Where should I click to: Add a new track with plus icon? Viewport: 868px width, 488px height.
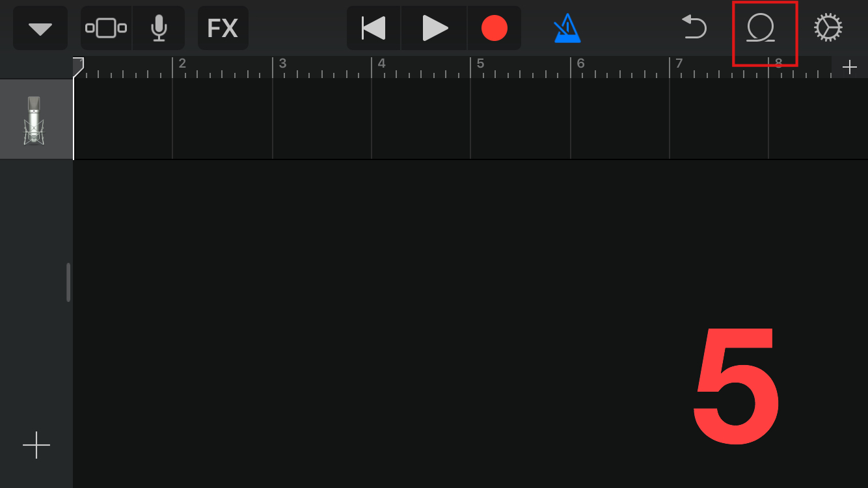pyautogui.click(x=36, y=445)
